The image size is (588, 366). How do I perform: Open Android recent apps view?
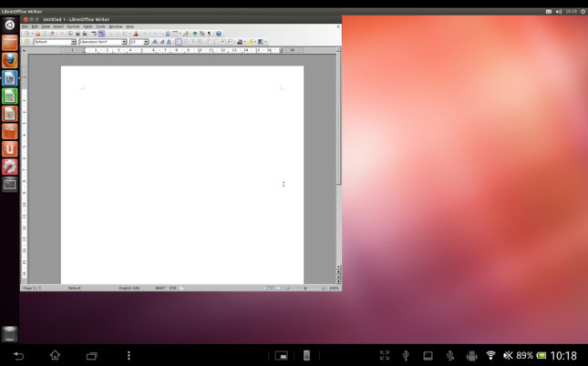[91, 355]
